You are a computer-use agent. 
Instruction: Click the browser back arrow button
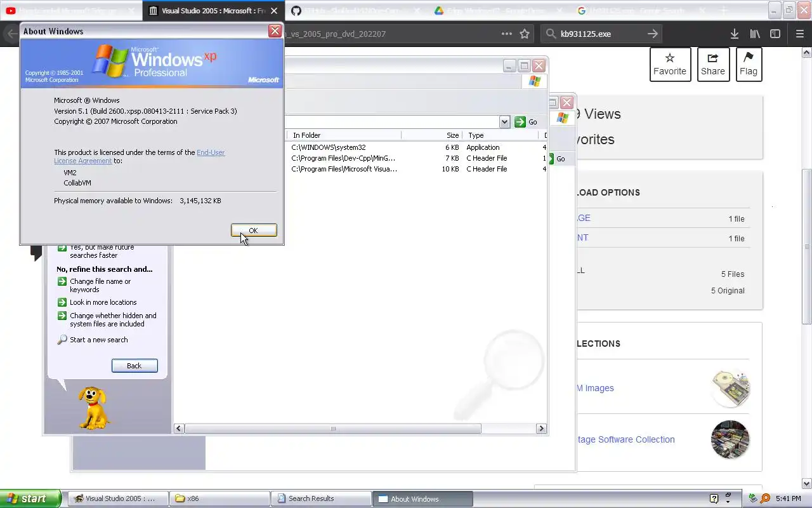point(11,34)
